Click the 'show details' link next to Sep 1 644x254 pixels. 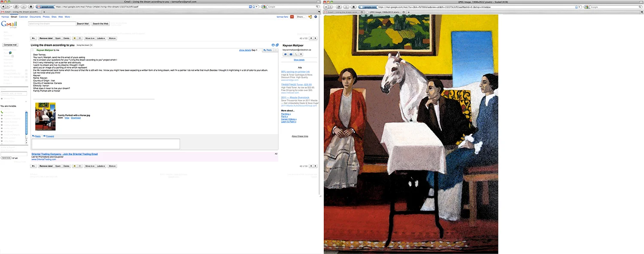tap(245, 50)
